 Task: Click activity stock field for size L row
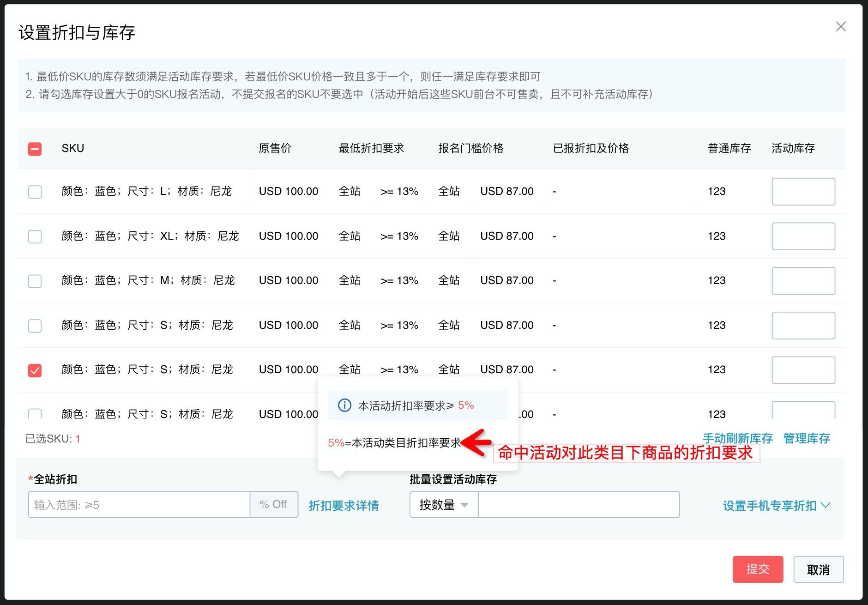[x=803, y=192]
